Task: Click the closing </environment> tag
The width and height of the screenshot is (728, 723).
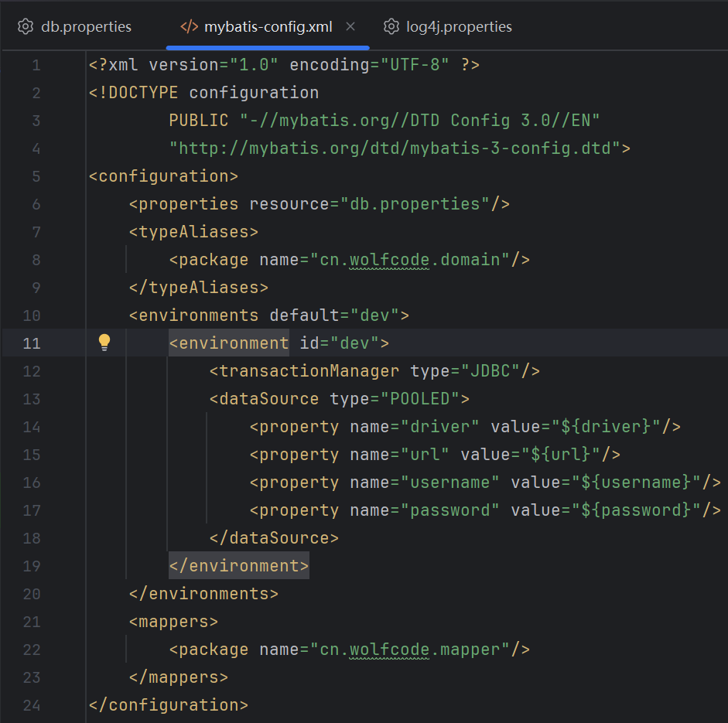Action: (x=239, y=566)
